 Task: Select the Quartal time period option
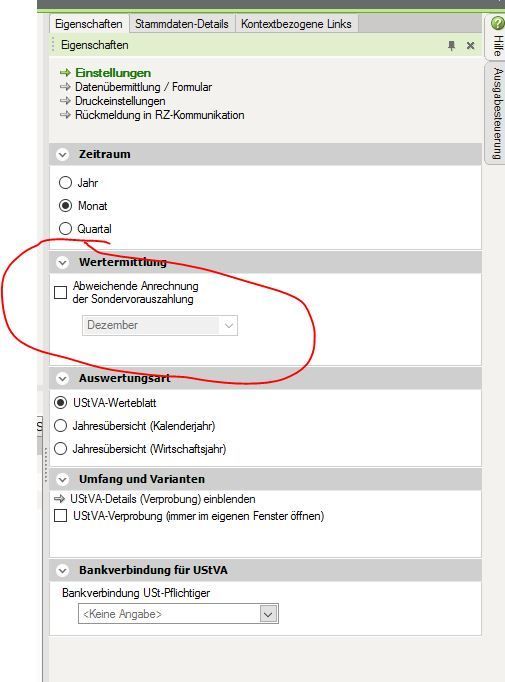click(65, 229)
